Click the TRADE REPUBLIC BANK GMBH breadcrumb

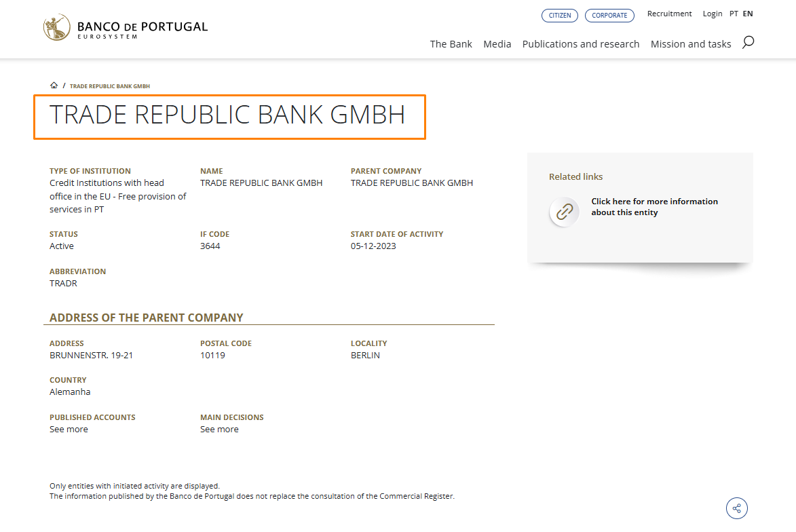pos(110,86)
